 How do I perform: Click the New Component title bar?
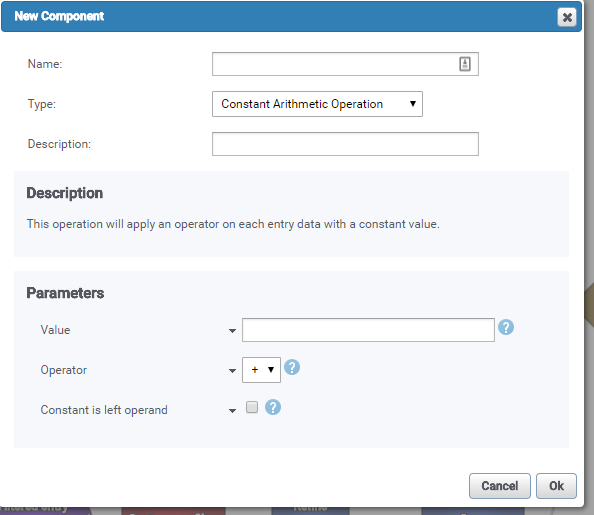(x=291, y=16)
